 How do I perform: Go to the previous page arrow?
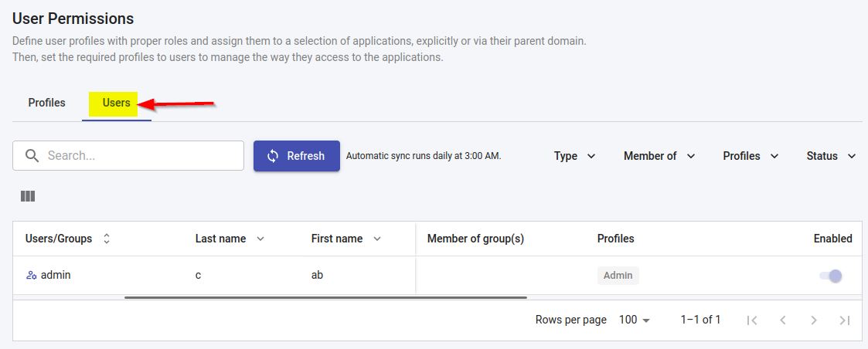783,320
